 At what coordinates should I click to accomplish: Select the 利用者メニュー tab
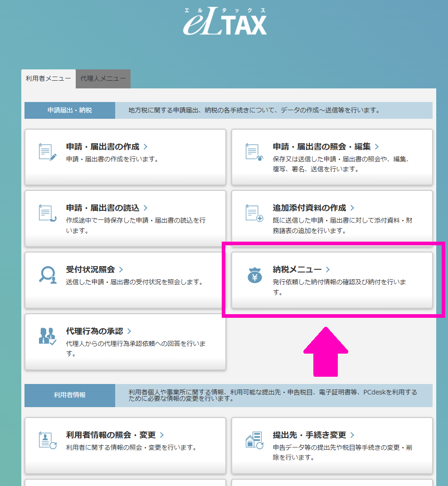[x=48, y=78]
